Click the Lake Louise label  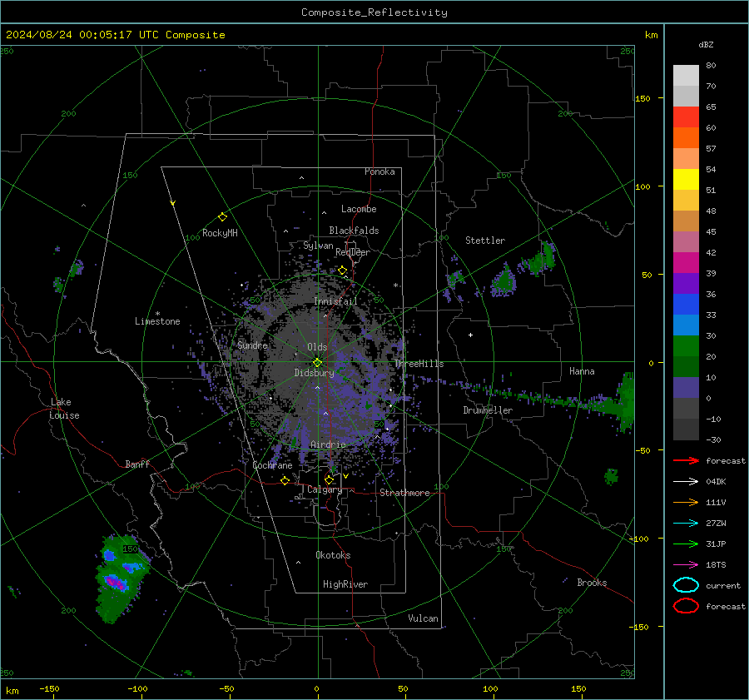pyautogui.click(x=64, y=409)
